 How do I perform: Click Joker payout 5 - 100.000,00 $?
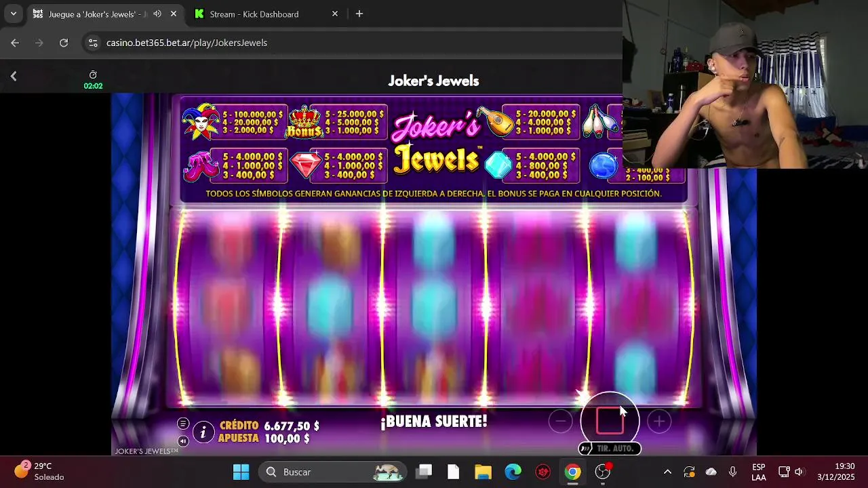click(252, 115)
